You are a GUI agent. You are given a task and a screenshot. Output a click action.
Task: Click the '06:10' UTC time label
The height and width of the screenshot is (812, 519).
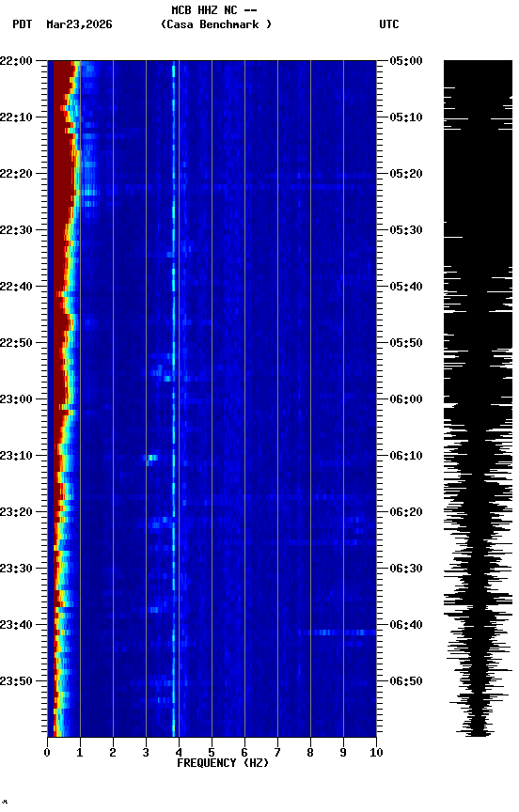coord(406,456)
